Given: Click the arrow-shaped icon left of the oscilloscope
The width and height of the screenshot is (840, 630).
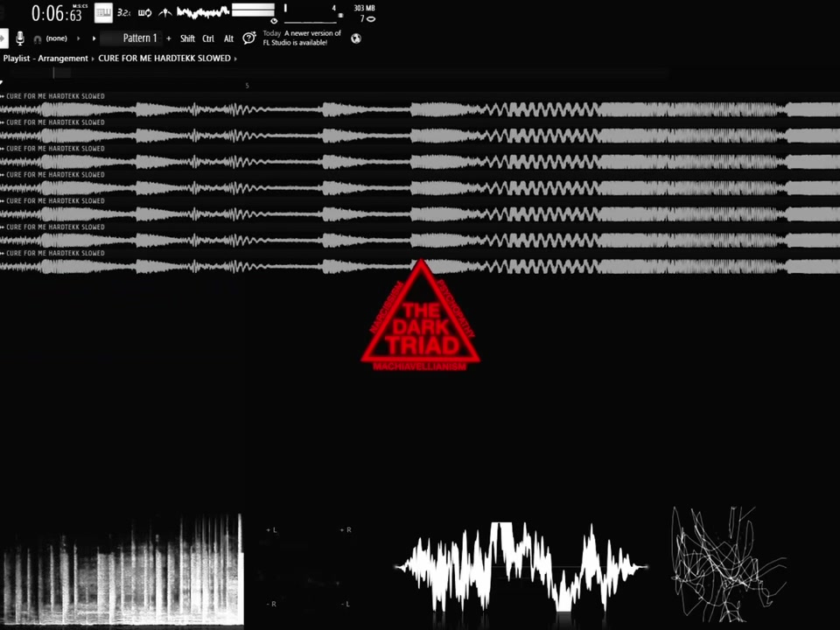Looking at the screenshot, I should [x=164, y=13].
